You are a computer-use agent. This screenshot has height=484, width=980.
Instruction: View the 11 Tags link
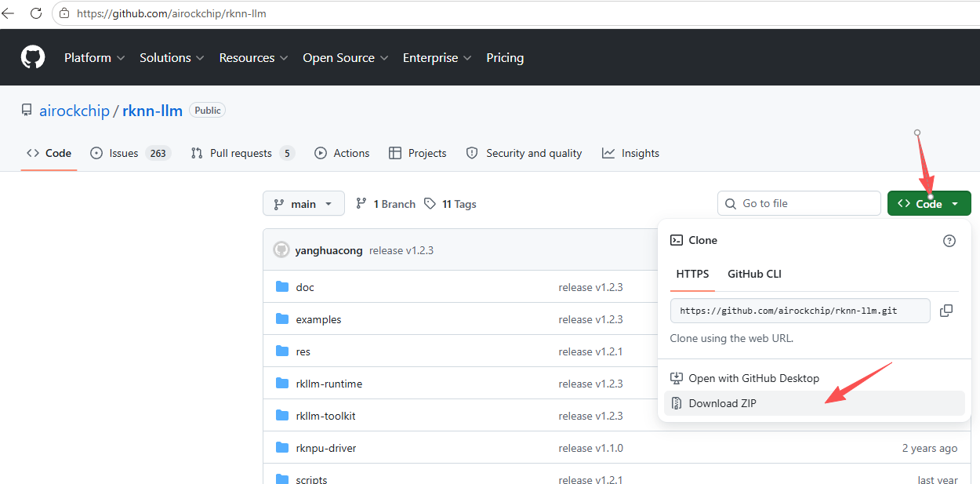click(x=450, y=204)
